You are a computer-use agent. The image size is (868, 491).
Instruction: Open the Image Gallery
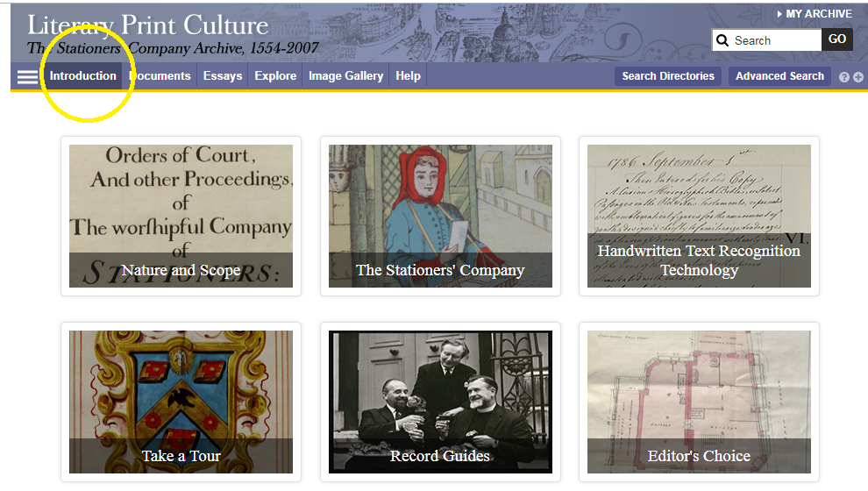[x=345, y=75]
